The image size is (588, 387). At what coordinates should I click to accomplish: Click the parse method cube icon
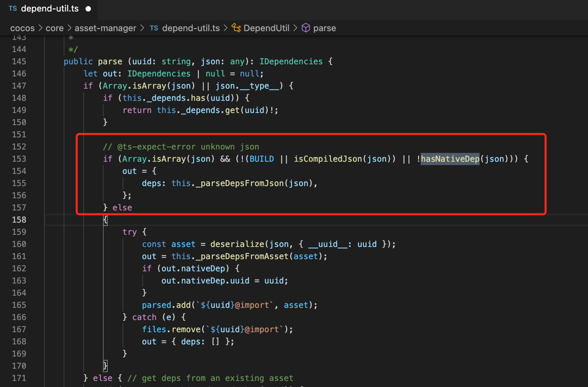(x=306, y=28)
